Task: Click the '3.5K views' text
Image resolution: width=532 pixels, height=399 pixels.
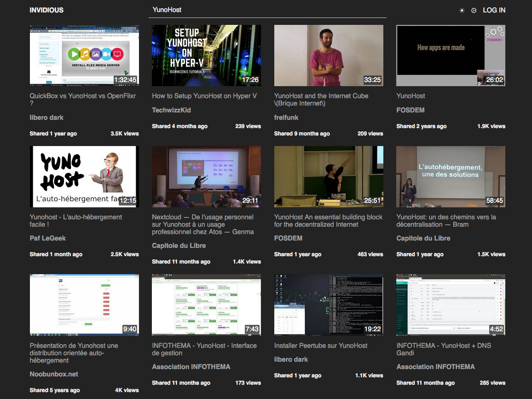Action: [125, 134]
